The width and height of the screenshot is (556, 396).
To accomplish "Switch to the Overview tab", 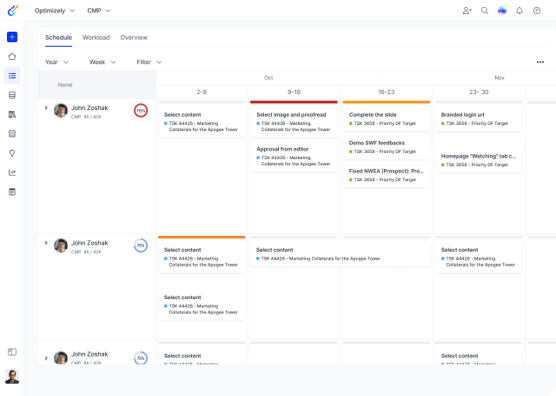I will click(134, 38).
